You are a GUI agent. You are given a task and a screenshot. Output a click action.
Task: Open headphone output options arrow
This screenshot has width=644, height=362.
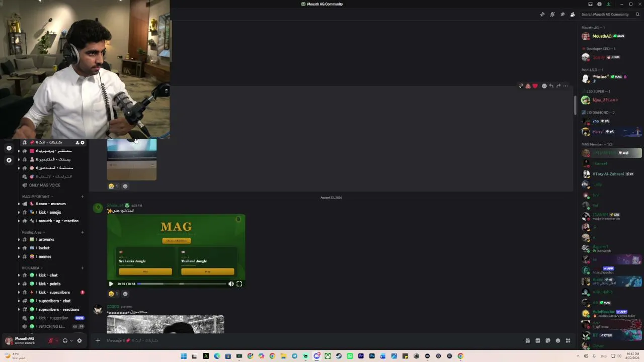click(x=71, y=340)
